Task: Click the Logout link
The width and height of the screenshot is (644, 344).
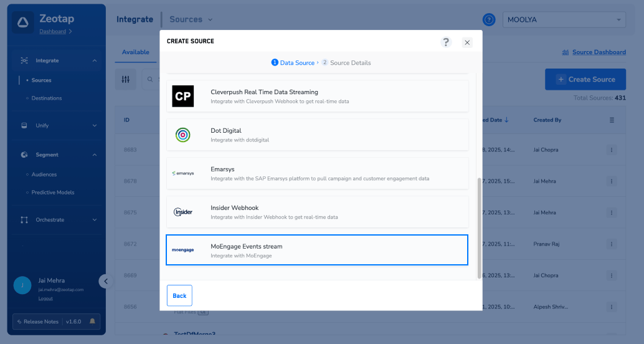Action: point(45,299)
